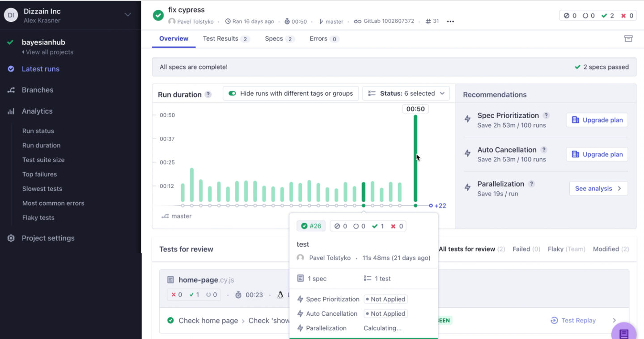Open Analytics in the sidebar

tap(37, 111)
